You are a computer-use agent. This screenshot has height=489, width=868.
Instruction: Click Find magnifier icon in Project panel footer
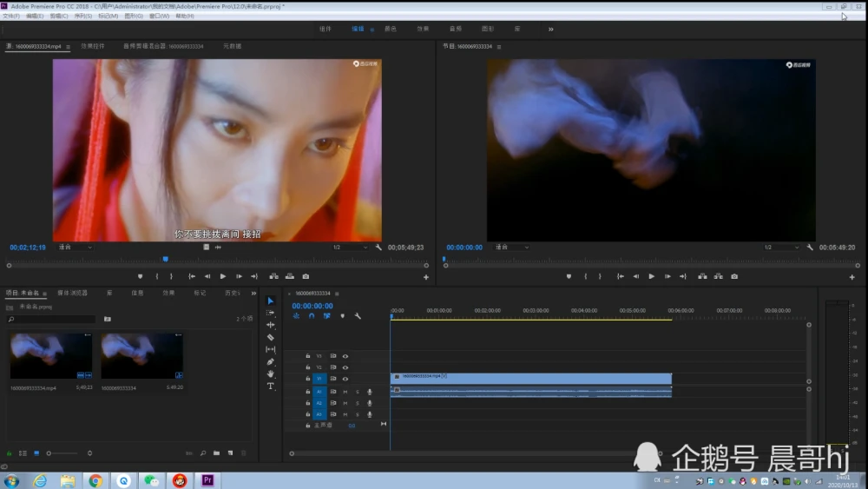(203, 453)
